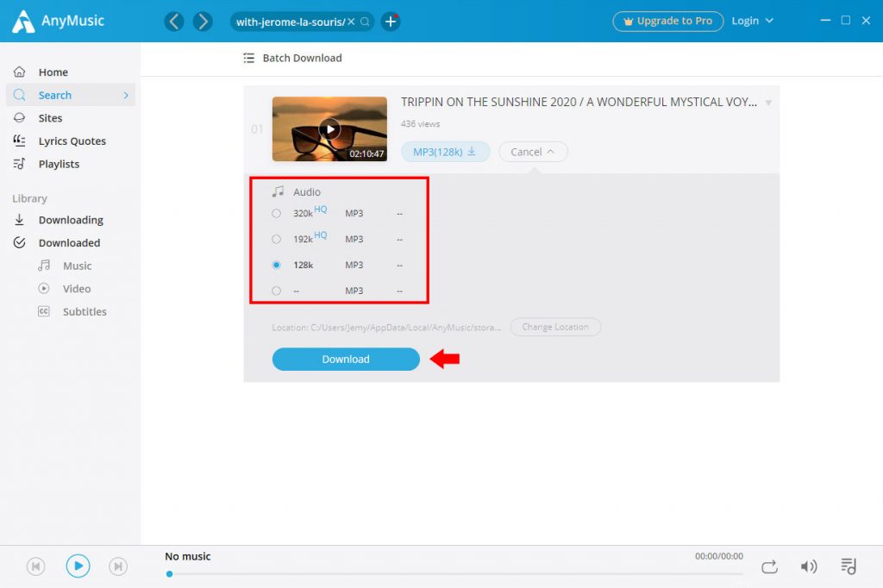The image size is (883, 588).
Task: Click the Downloading arrow icon
Action: (19, 220)
